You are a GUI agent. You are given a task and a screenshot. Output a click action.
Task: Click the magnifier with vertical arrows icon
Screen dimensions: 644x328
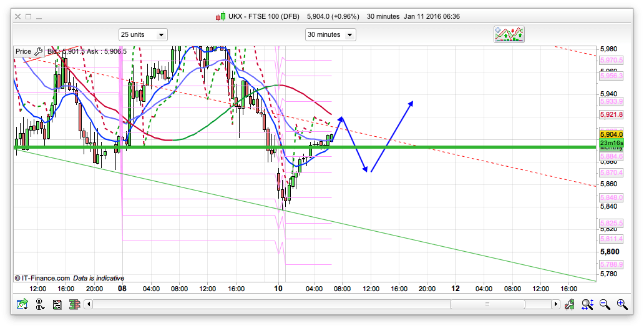coord(587,304)
